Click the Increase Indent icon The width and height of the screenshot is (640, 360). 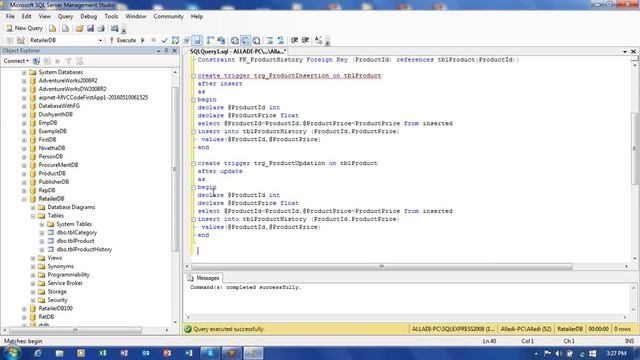305,40
